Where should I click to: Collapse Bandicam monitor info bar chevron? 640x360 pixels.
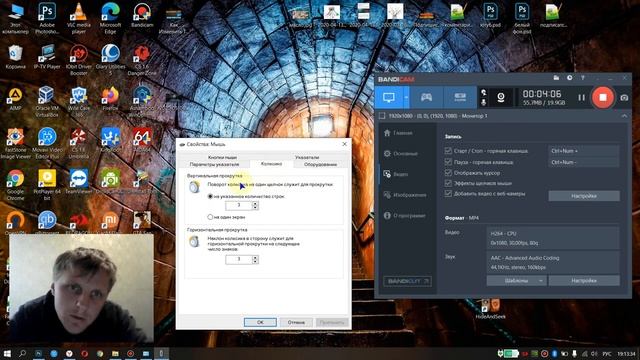pyautogui.click(x=624, y=116)
